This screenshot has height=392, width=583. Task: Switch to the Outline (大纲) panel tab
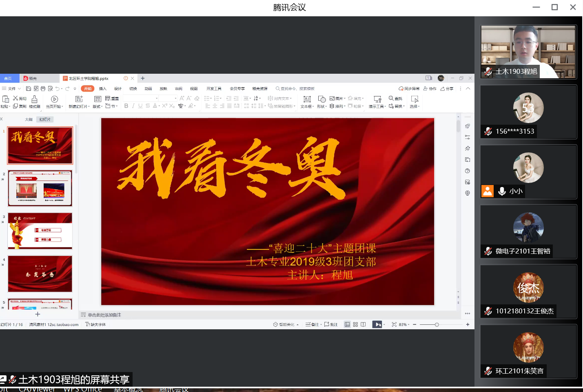[29, 119]
